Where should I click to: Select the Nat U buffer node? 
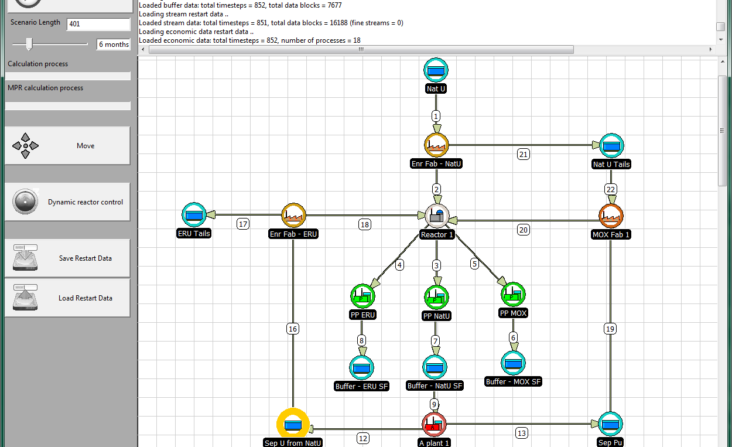coord(436,70)
